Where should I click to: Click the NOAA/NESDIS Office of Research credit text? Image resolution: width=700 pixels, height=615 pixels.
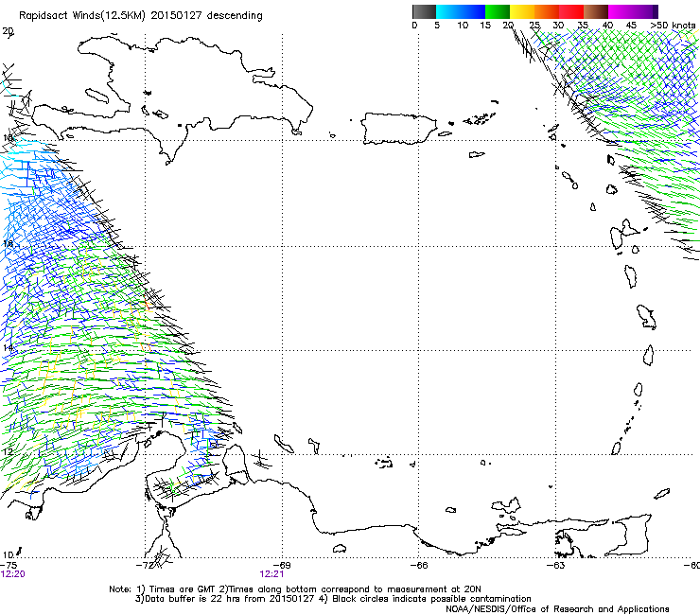click(557, 608)
